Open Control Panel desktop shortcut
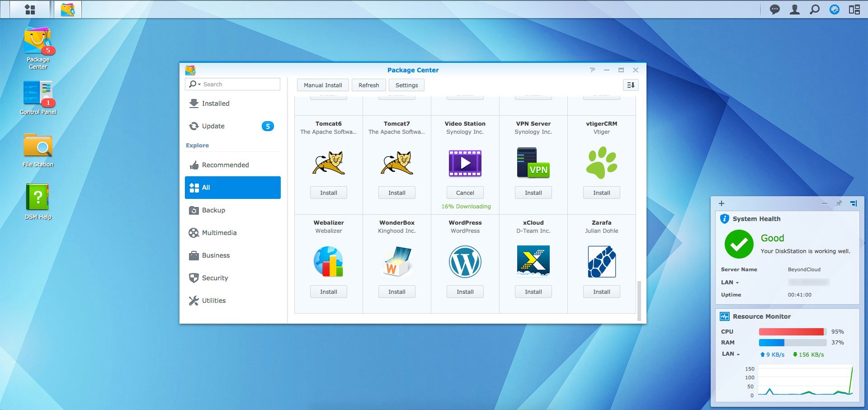 point(38,98)
